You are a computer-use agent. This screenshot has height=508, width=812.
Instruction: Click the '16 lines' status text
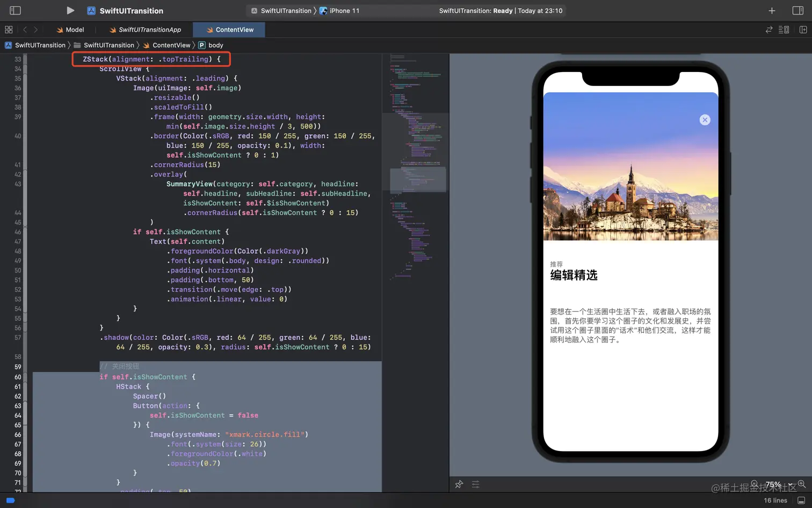[775, 500]
